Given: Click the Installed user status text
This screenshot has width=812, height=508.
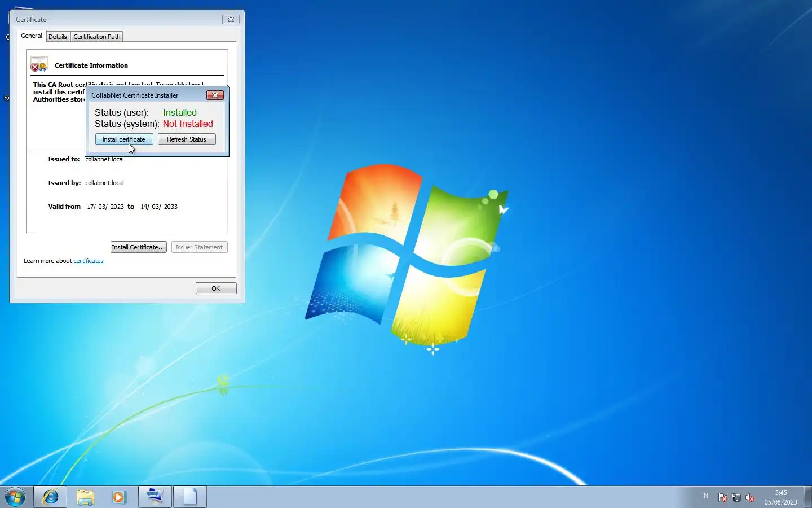Looking at the screenshot, I should (180, 112).
